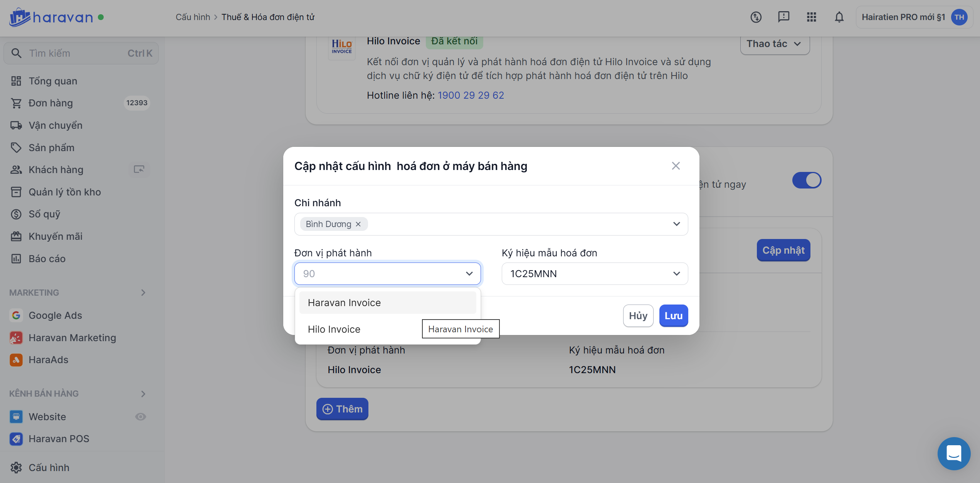The width and height of the screenshot is (980, 483).
Task: Call the hotline link 1900 29 29 62
Action: click(471, 95)
